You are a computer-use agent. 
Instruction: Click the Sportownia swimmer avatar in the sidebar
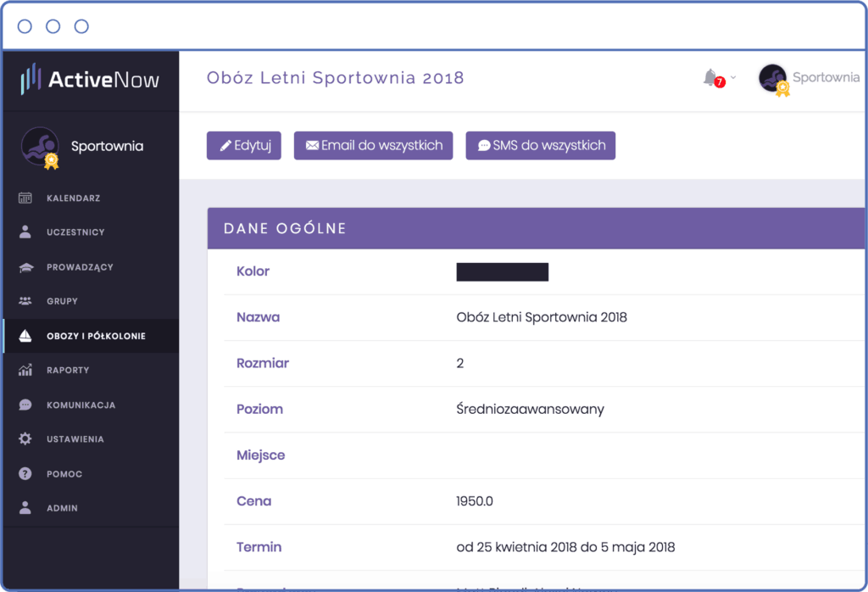(x=40, y=146)
